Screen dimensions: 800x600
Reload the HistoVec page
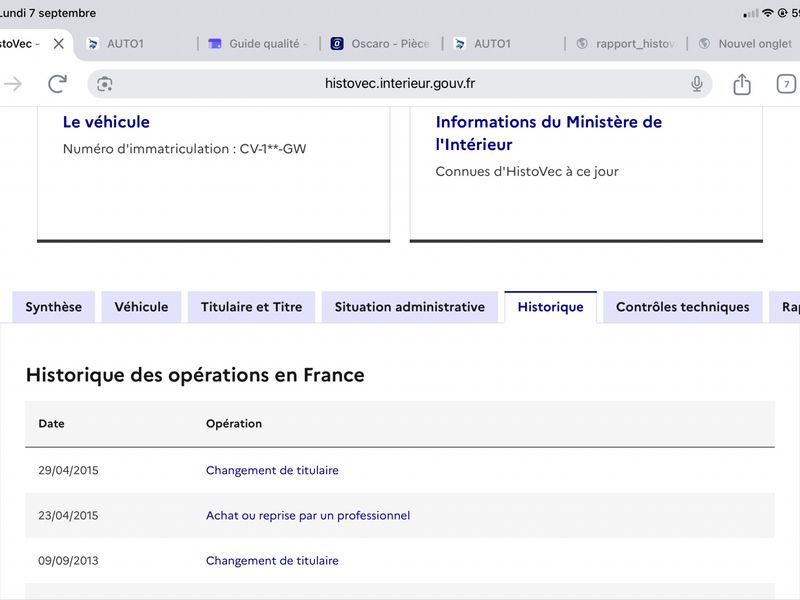57,84
